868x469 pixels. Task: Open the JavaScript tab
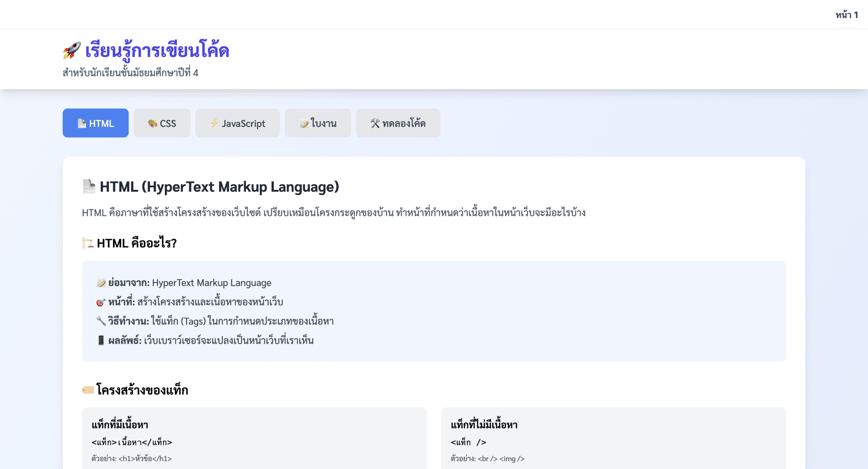(x=238, y=123)
